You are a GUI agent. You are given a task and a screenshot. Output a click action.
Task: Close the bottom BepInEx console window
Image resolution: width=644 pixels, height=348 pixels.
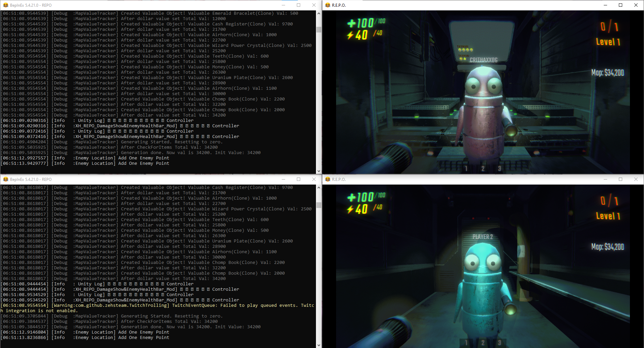click(x=314, y=179)
